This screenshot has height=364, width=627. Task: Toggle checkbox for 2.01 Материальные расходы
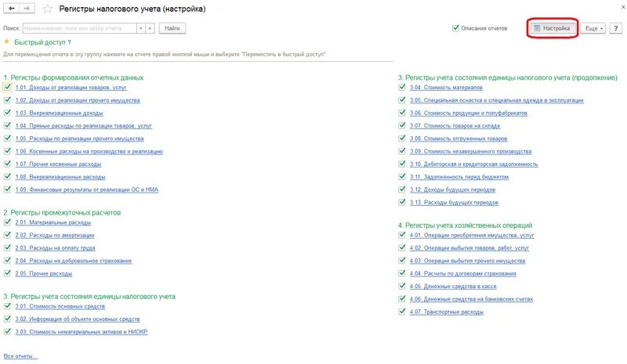pyautogui.click(x=7, y=222)
